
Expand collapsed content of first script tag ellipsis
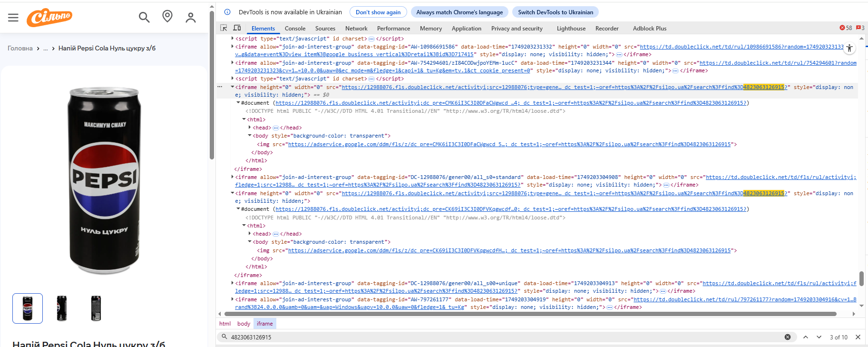click(371, 39)
